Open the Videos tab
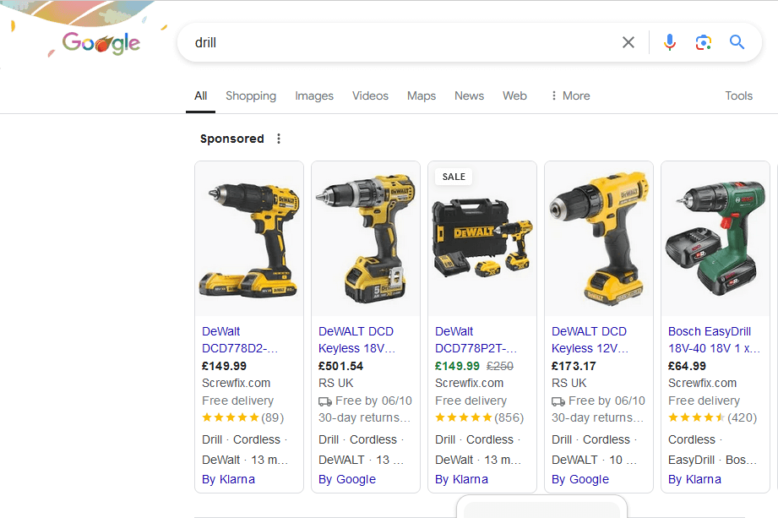Viewport: 778px width, 518px height. point(370,96)
